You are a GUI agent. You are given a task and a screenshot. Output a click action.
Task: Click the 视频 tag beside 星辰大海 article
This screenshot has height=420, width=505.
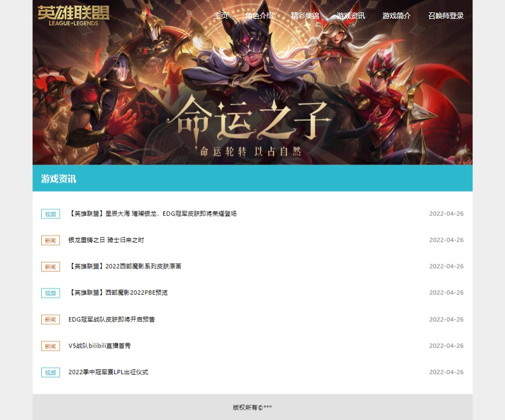click(50, 214)
